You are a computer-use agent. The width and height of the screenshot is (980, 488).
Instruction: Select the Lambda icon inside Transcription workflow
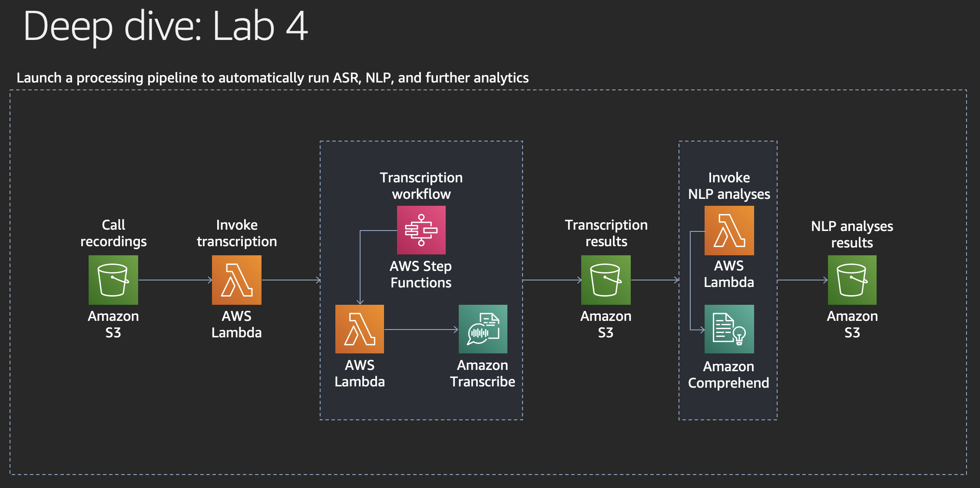360,329
